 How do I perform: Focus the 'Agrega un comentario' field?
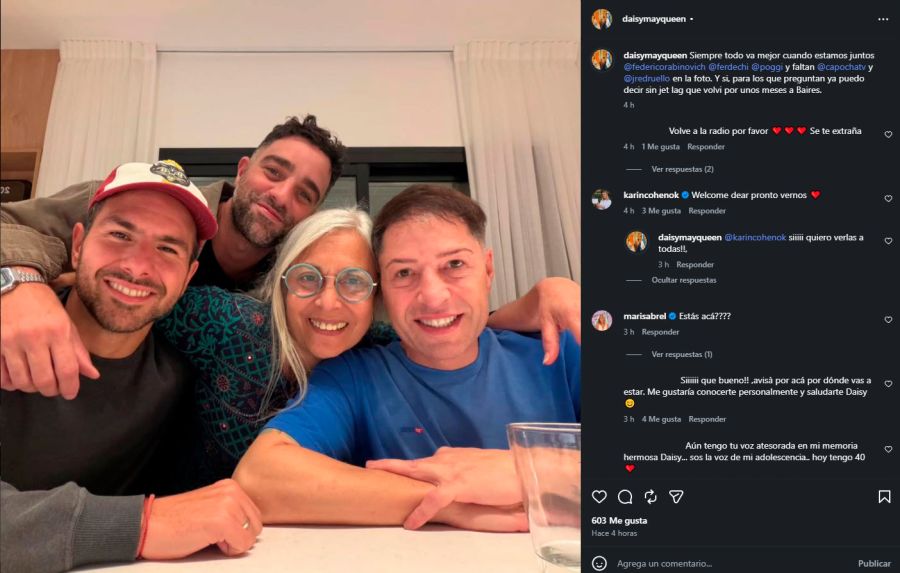click(x=720, y=563)
